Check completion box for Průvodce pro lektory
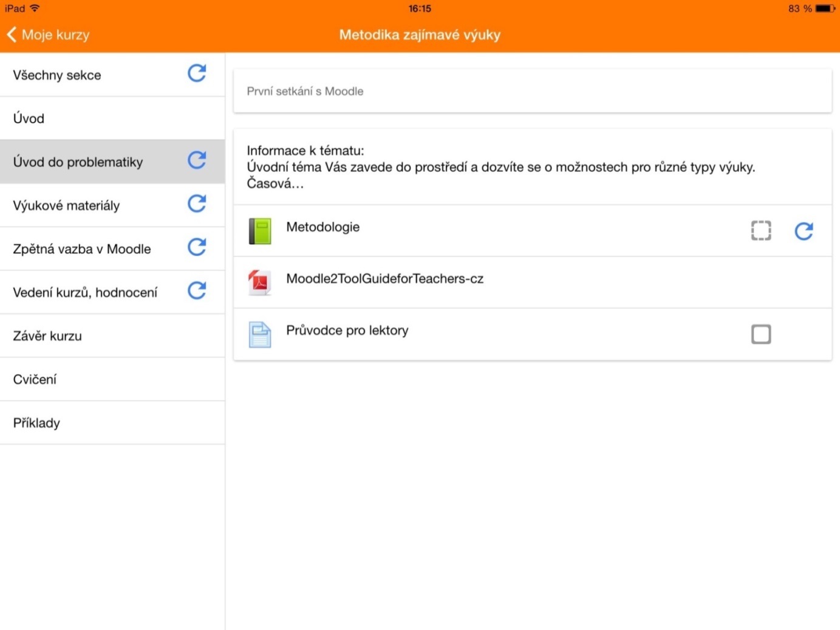The image size is (840, 630). coord(761,334)
